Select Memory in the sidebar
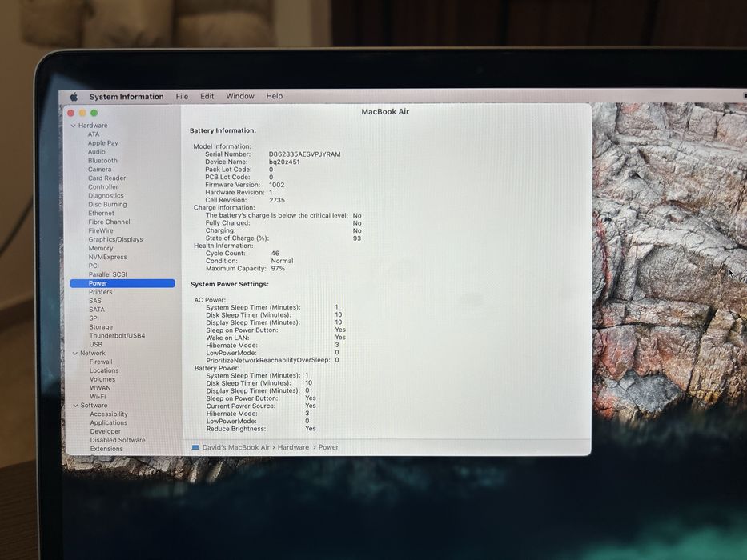 pos(101,248)
